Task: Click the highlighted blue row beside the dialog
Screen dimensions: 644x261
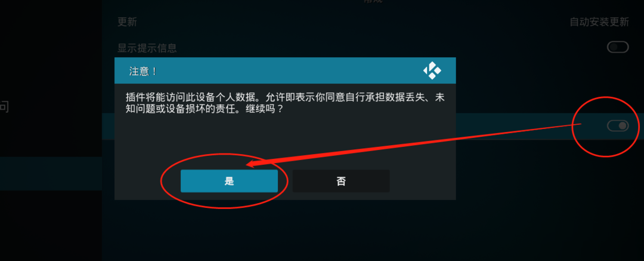Action: pos(550,127)
